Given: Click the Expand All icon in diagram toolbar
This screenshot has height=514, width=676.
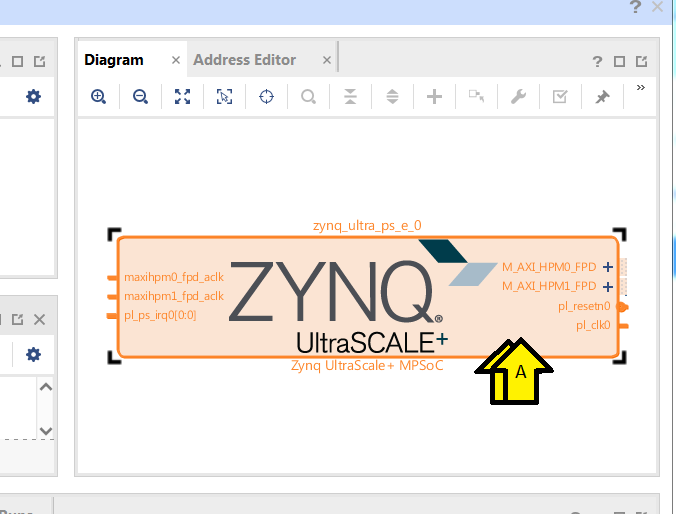Looking at the screenshot, I should click(x=392, y=96).
